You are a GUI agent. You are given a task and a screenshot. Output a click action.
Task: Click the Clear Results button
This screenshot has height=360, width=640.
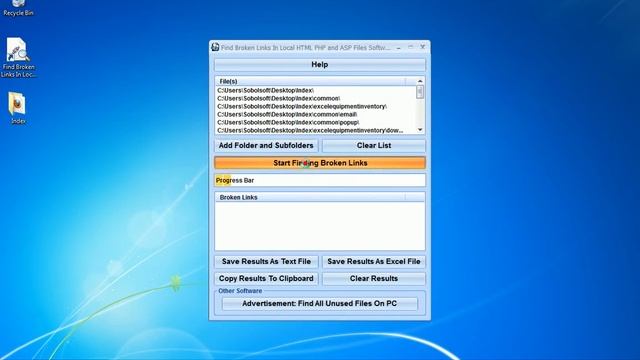tap(374, 279)
